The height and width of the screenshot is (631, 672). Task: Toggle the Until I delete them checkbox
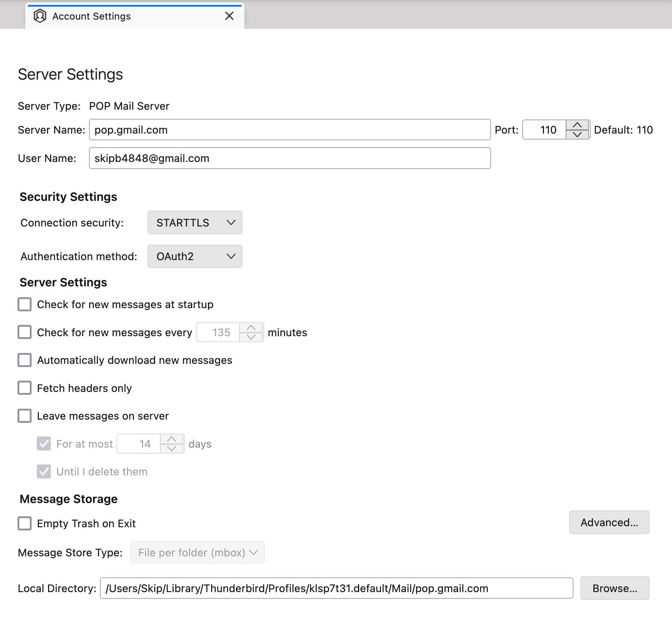[x=44, y=471]
